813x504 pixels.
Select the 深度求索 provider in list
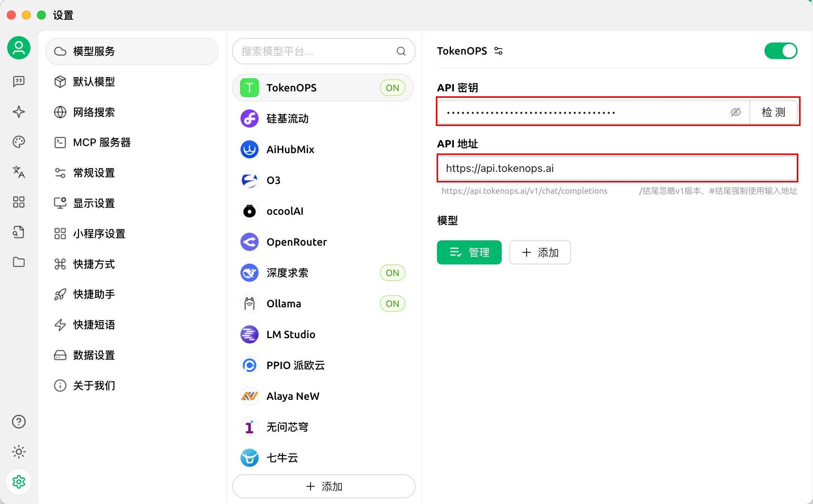pyautogui.click(x=287, y=273)
